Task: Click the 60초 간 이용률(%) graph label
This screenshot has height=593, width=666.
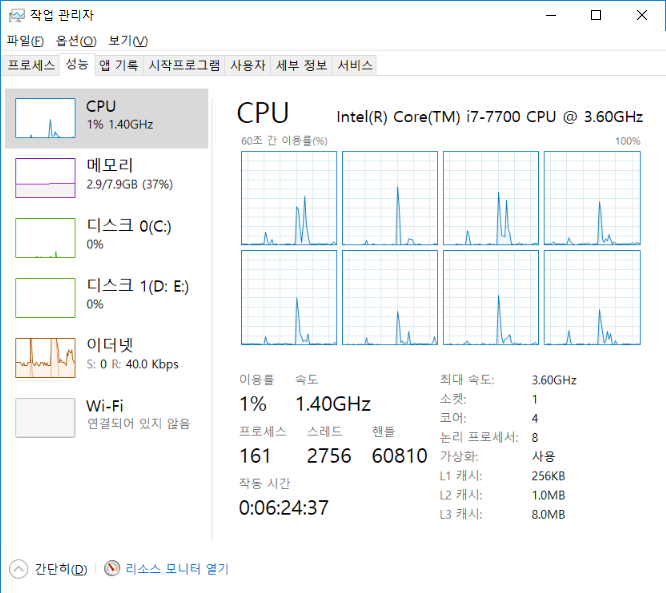Action: [x=284, y=141]
